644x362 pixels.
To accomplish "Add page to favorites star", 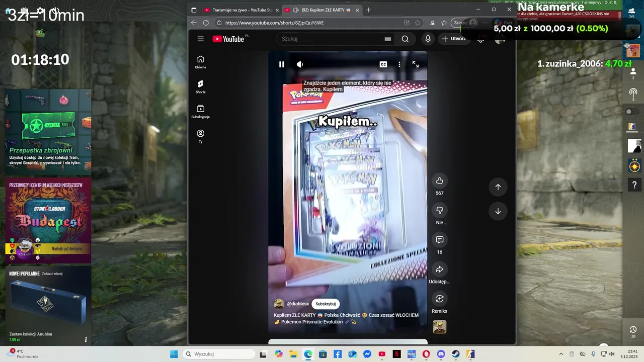I will click(x=418, y=23).
